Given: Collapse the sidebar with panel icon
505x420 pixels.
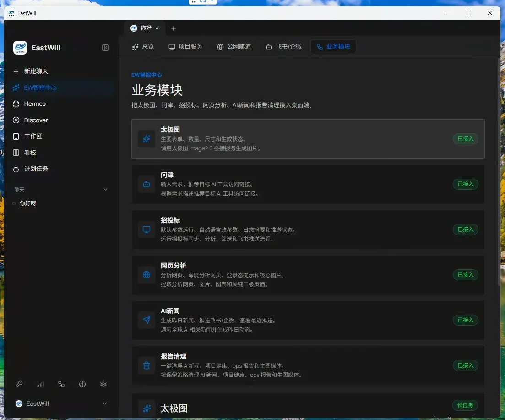Looking at the screenshot, I should click(x=105, y=48).
